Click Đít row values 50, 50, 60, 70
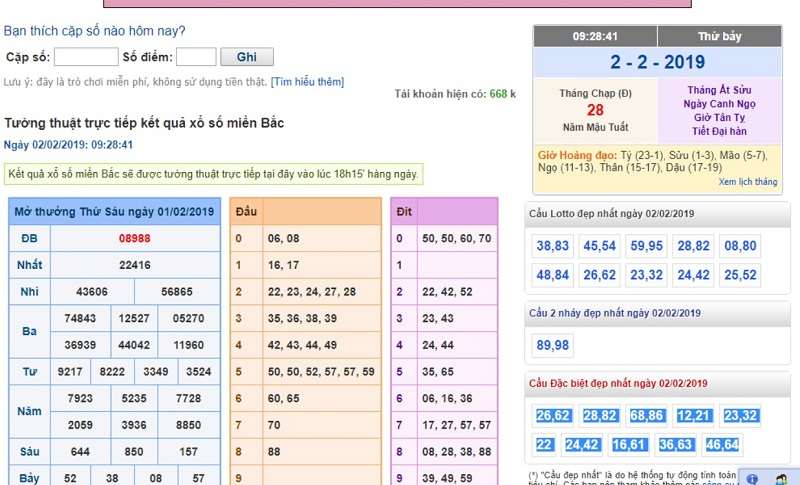Screen dimensions: 800x485 coord(457,239)
